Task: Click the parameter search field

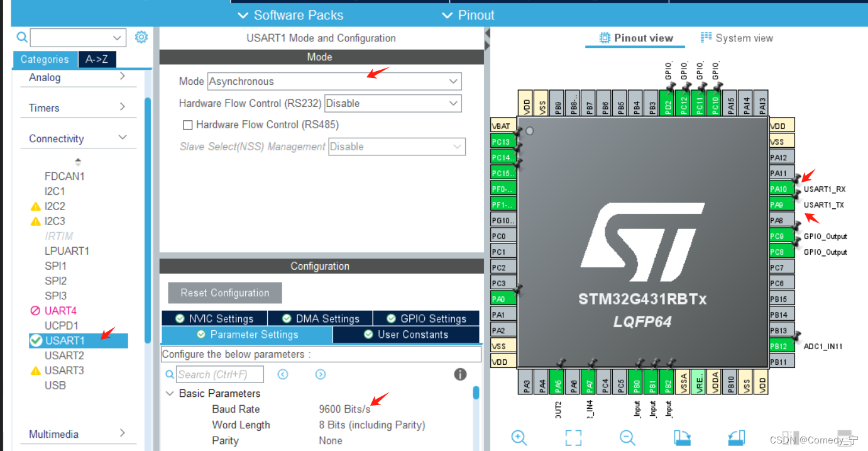Action: pyautogui.click(x=219, y=374)
